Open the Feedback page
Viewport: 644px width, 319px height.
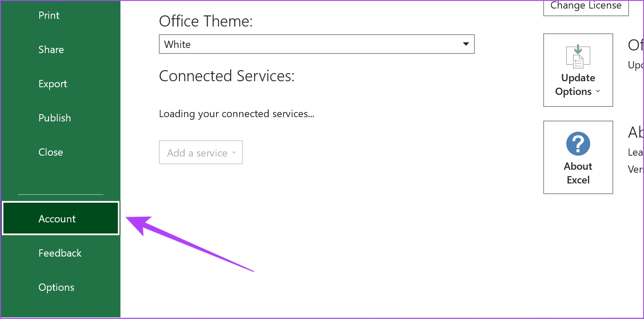click(60, 253)
